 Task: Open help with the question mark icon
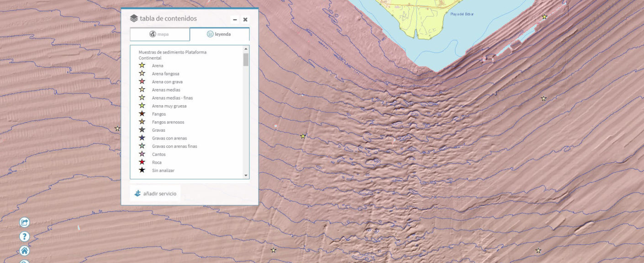(25, 236)
